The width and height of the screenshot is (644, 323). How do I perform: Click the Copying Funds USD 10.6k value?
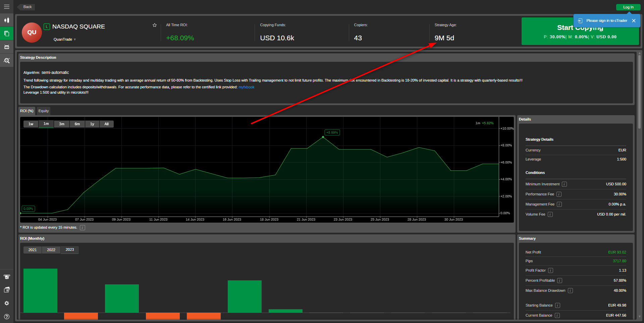(277, 38)
